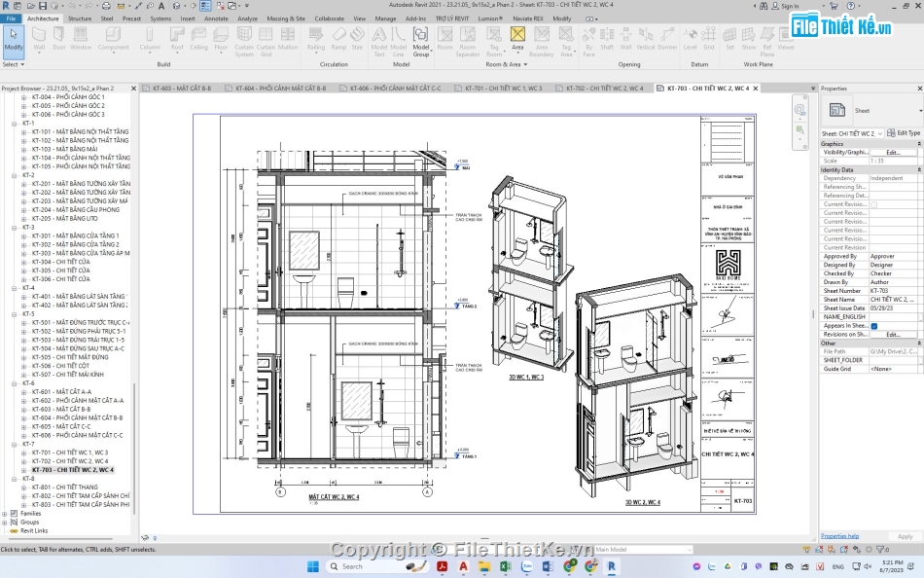The height and width of the screenshot is (578, 924).
Task: Open Excel from the taskbar
Action: pyautogui.click(x=505, y=566)
